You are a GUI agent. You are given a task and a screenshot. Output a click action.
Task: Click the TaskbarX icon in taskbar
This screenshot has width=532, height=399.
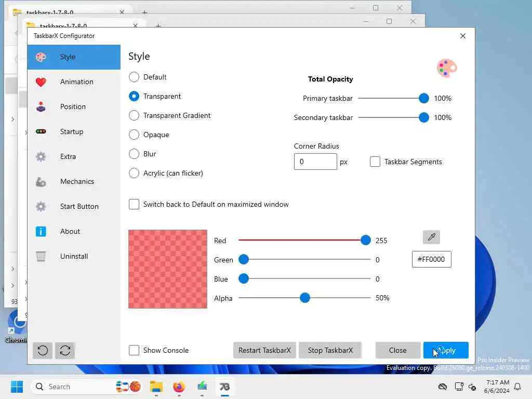(x=224, y=387)
